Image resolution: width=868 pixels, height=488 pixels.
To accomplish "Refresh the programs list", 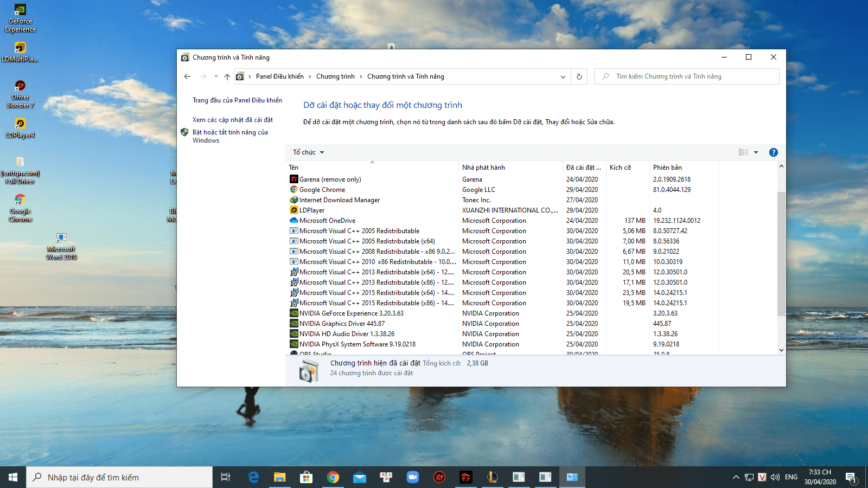I will pos(579,76).
